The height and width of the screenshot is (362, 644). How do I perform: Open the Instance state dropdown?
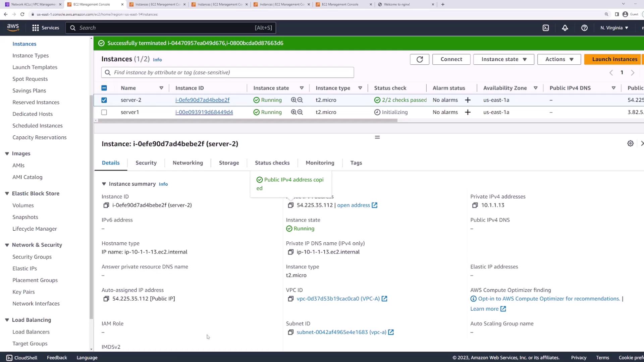503,59
